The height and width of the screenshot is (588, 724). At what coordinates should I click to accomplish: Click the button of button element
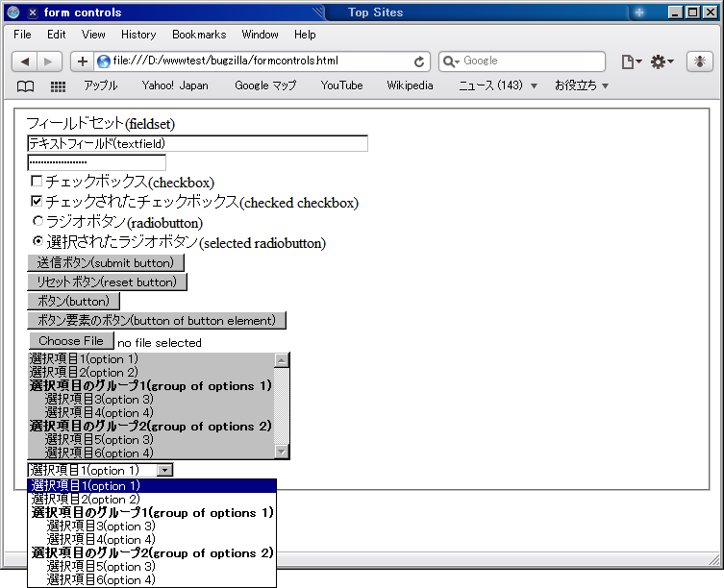pyautogui.click(x=157, y=320)
